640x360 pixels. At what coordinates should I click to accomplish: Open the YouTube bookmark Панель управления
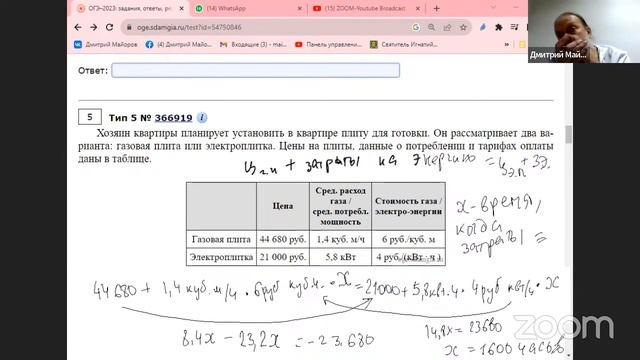pos(329,44)
